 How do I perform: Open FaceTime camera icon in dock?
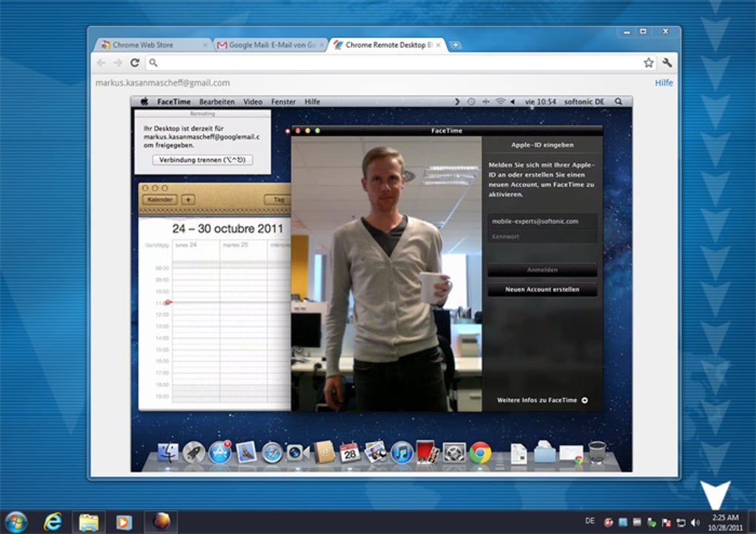pos(297,453)
